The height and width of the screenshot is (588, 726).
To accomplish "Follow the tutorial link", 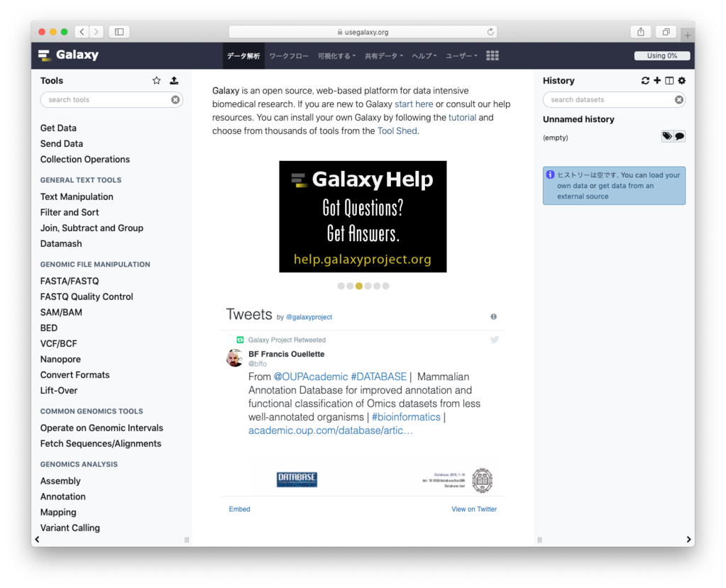I will 462,118.
